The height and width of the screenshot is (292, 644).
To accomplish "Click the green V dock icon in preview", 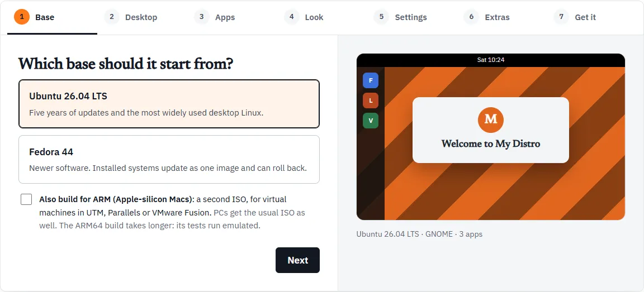I will coord(371,121).
